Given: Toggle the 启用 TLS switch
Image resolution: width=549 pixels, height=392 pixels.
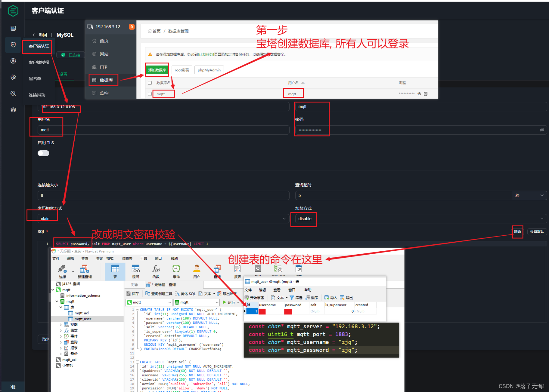Looking at the screenshot, I should pyautogui.click(x=43, y=153).
